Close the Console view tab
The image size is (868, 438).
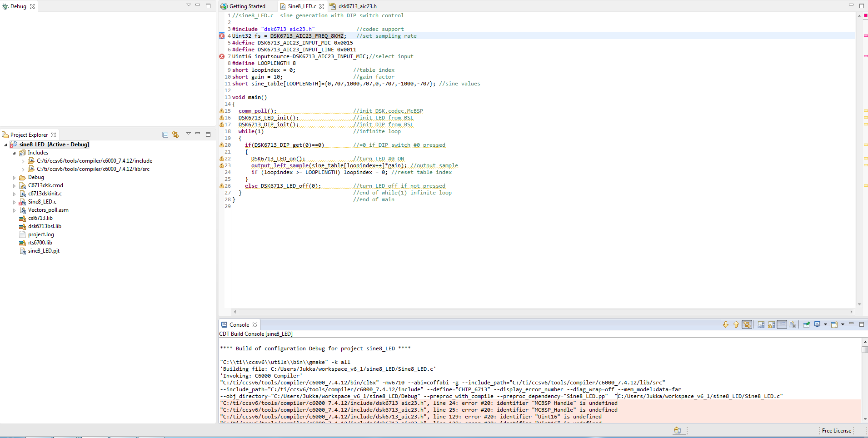(255, 325)
